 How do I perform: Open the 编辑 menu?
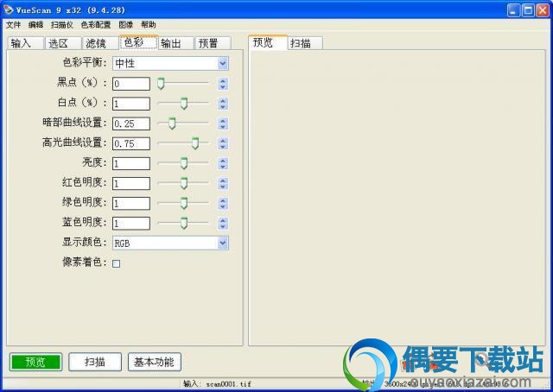coord(35,25)
